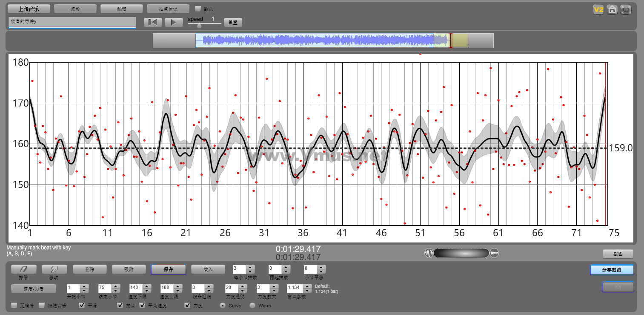Click the 保存 save button

[169, 269]
